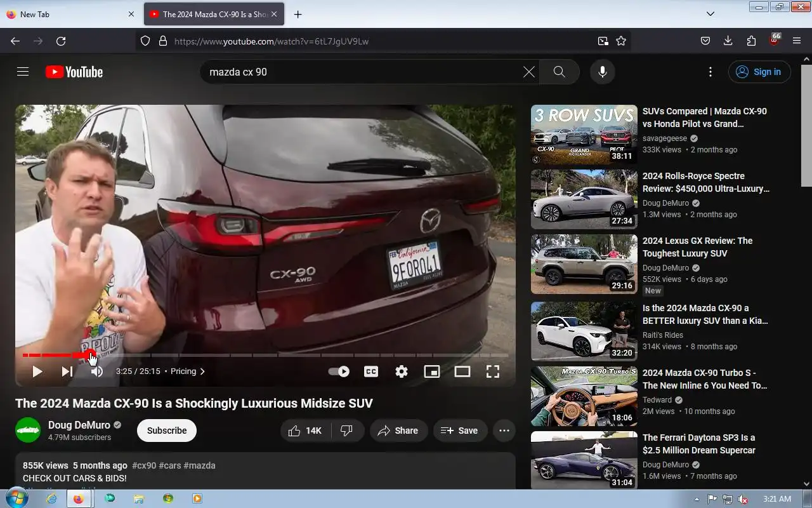Open more actions ellipsis below video
The image size is (812, 508).
(x=504, y=431)
